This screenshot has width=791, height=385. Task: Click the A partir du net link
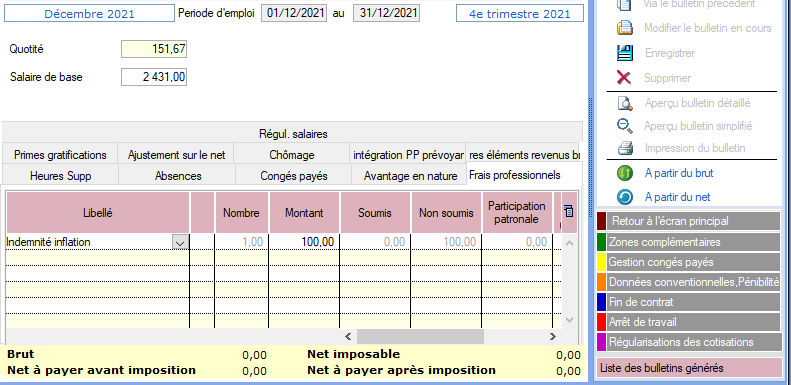pyautogui.click(x=677, y=197)
